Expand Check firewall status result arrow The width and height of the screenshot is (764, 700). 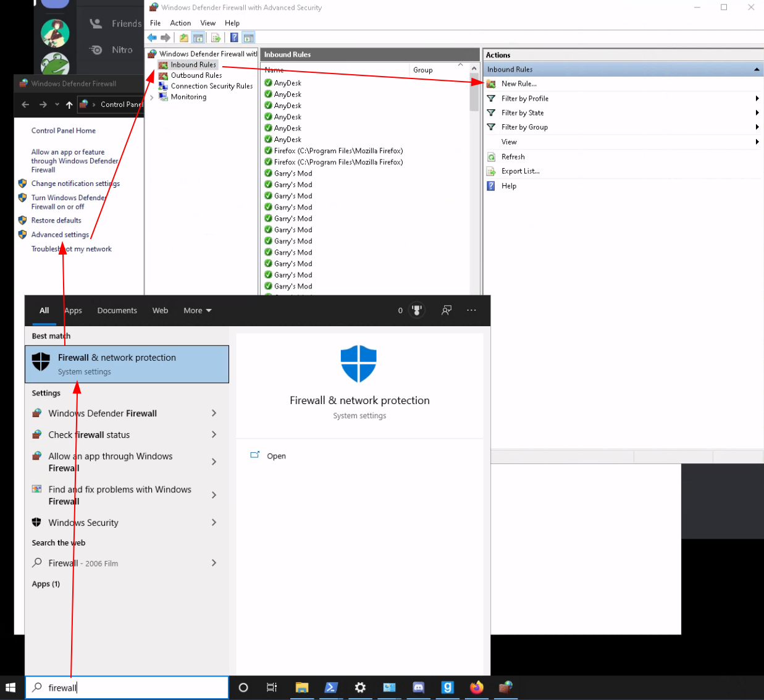point(214,434)
